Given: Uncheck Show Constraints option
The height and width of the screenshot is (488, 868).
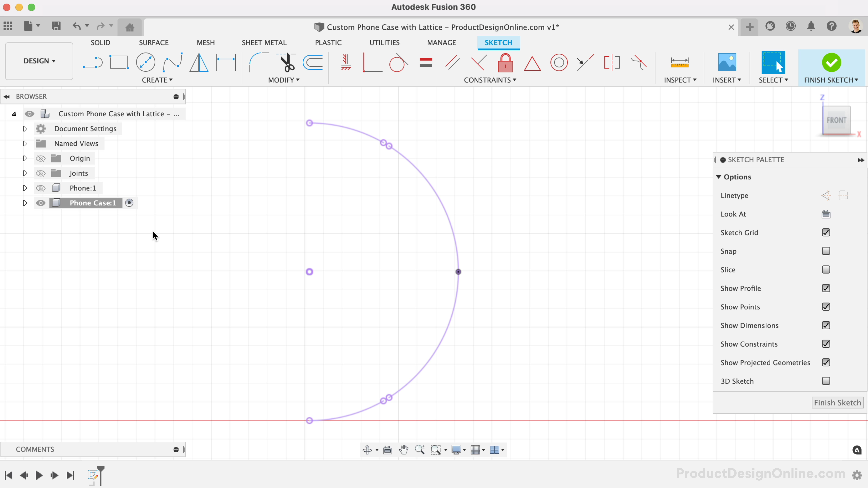Looking at the screenshot, I should pyautogui.click(x=826, y=344).
